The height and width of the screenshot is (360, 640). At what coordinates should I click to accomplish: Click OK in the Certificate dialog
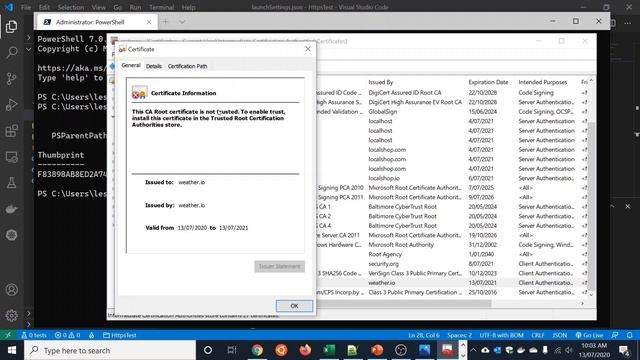click(x=294, y=306)
